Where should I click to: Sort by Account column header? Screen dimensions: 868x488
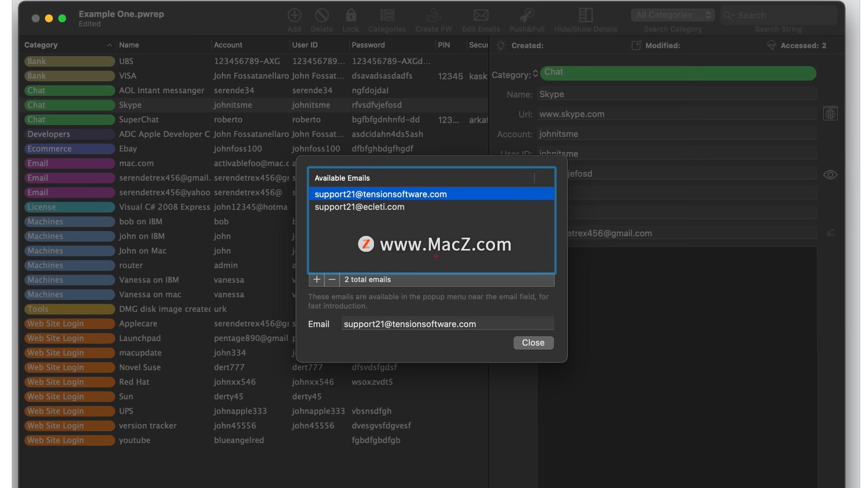pyautogui.click(x=250, y=45)
